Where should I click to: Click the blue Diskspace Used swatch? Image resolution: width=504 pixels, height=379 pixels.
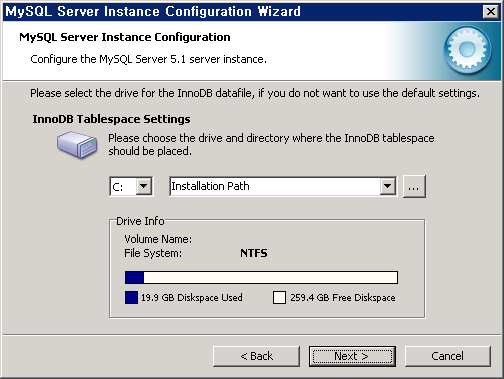[131, 297]
